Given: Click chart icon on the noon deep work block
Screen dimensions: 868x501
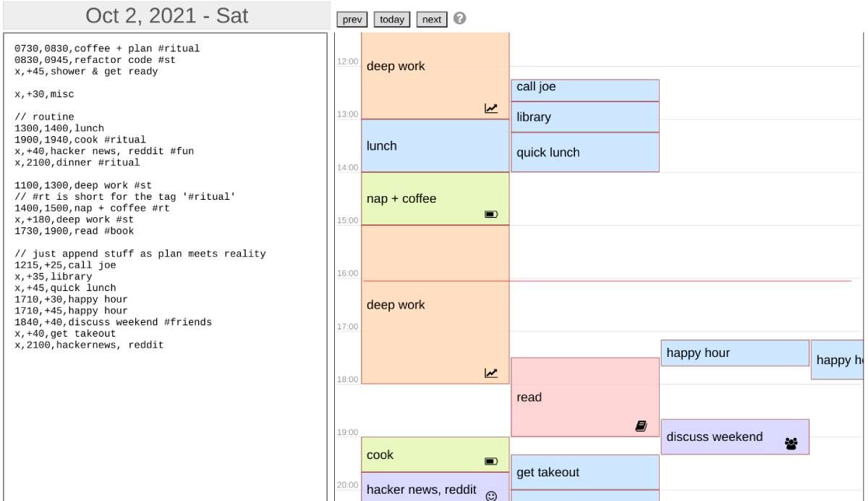Looking at the screenshot, I should (x=491, y=109).
